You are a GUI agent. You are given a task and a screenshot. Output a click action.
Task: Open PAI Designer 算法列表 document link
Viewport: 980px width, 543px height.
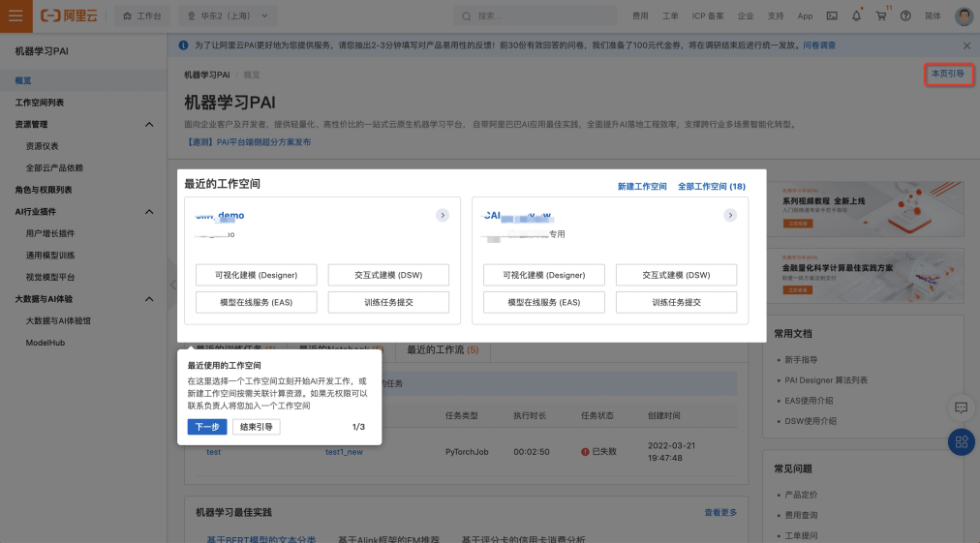(x=826, y=380)
